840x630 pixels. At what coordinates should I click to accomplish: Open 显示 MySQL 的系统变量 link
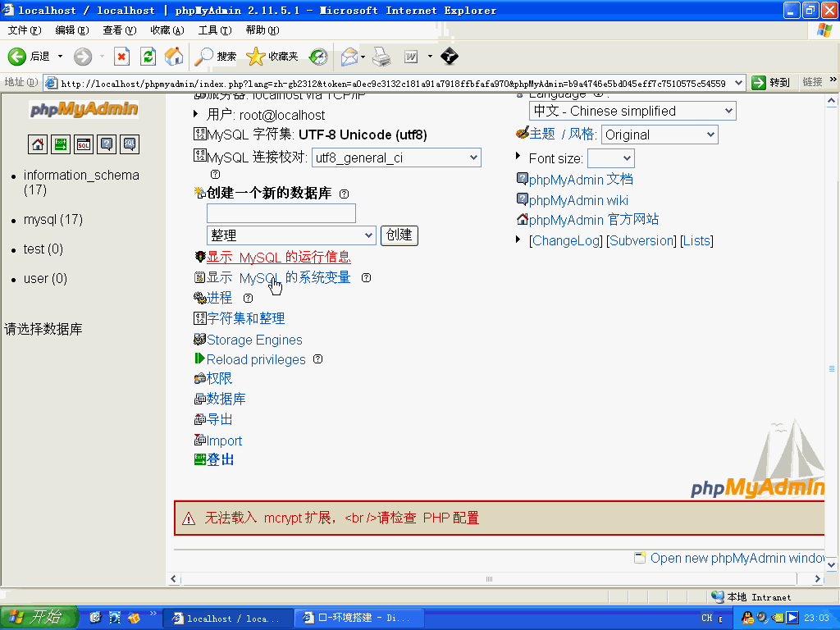click(x=279, y=277)
